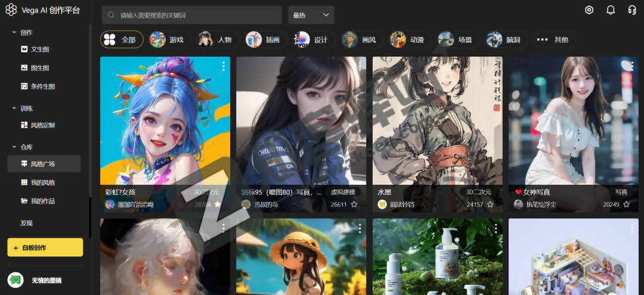The image size is (644, 295).
Task: Open the 油标95 style thumbnail
Action: [301, 121]
